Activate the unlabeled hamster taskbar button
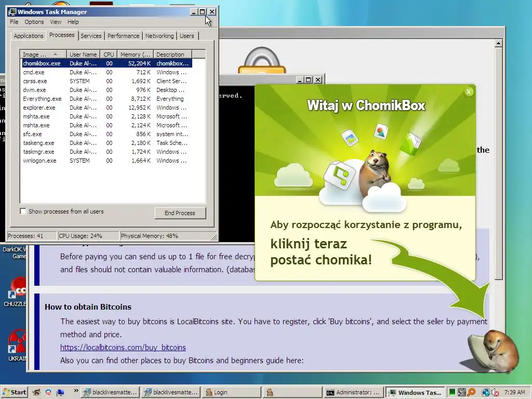 pyautogui.click(x=292, y=392)
